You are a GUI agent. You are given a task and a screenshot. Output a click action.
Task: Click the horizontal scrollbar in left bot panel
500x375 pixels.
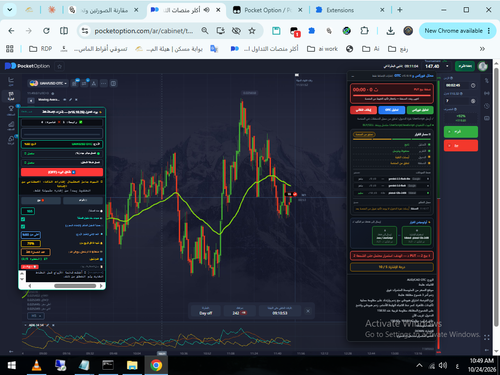click(75, 286)
